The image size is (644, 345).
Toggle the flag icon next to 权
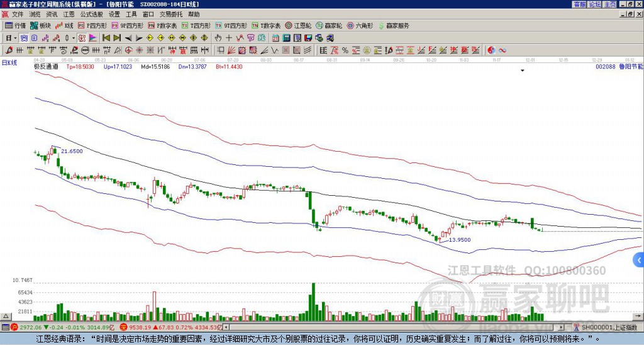(93, 38)
